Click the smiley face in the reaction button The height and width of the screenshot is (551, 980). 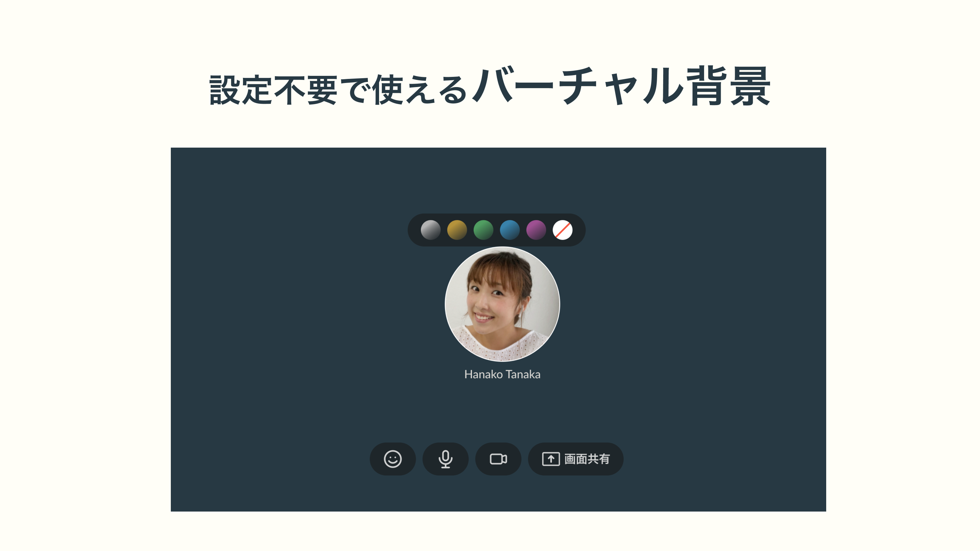click(393, 458)
